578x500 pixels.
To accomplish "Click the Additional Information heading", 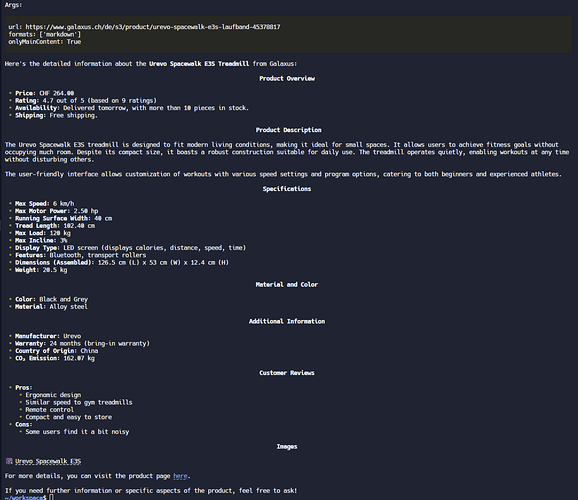I will (x=287, y=321).
